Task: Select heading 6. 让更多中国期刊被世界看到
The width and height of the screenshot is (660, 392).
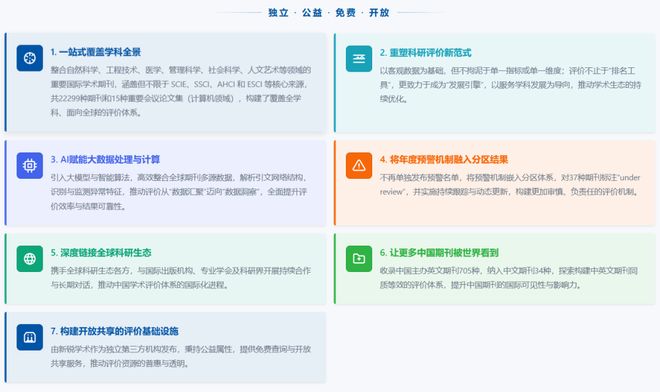Action: [x=439, y=253]
